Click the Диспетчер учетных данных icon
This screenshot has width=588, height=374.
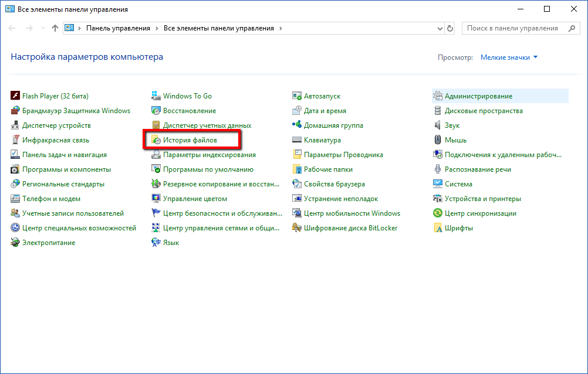pos(156,125)
